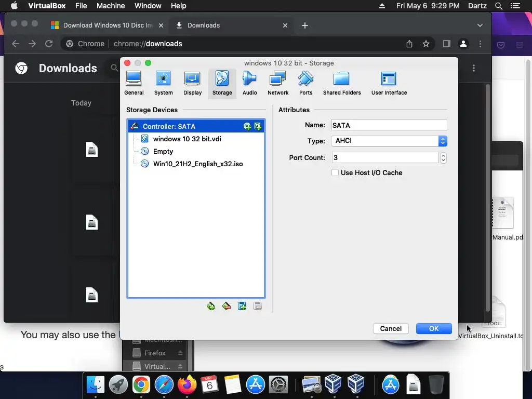Open the Chrome three-dot menu
This screenshot has width=532, height=399.
coord(480,44)
